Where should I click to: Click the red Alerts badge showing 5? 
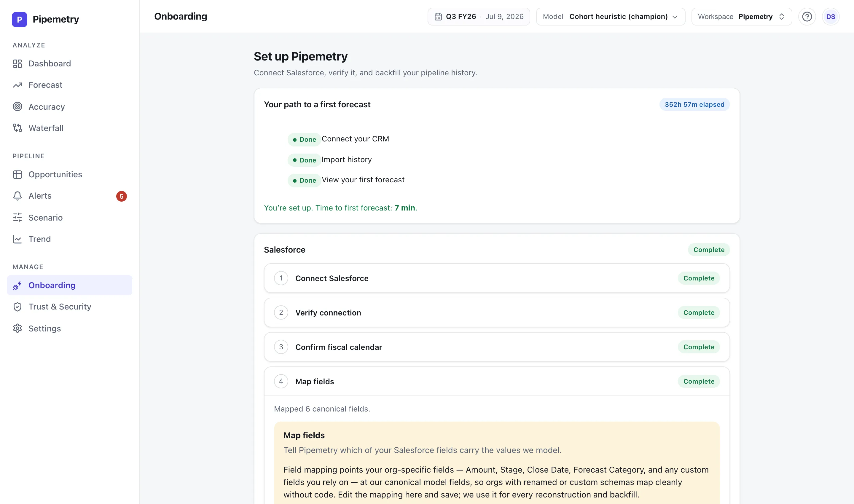coord(121,196)
